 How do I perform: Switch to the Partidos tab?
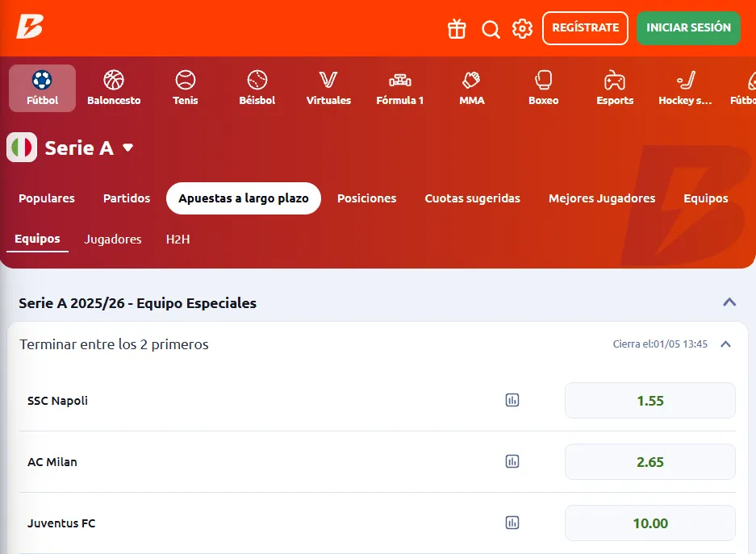point(127,198)
